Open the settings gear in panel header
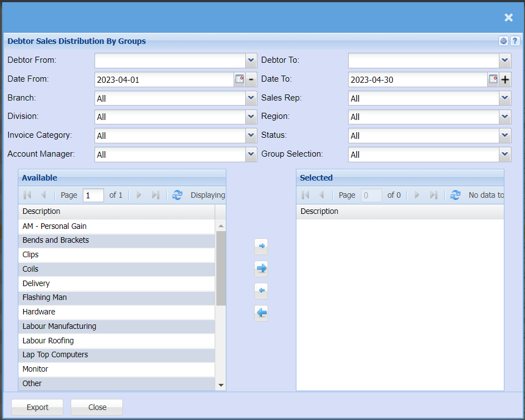The image size is (525, 420). click(x=503, y=41)
